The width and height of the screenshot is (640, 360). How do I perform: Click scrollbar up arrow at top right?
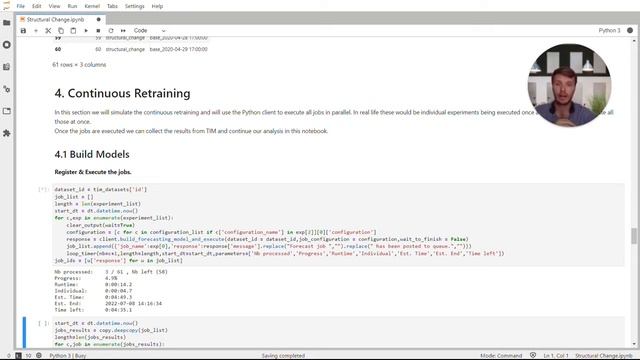[x=634, y=41]
